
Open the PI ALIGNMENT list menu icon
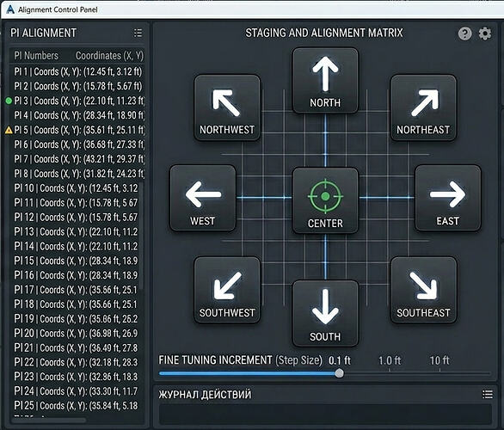(x=138, y=33)
